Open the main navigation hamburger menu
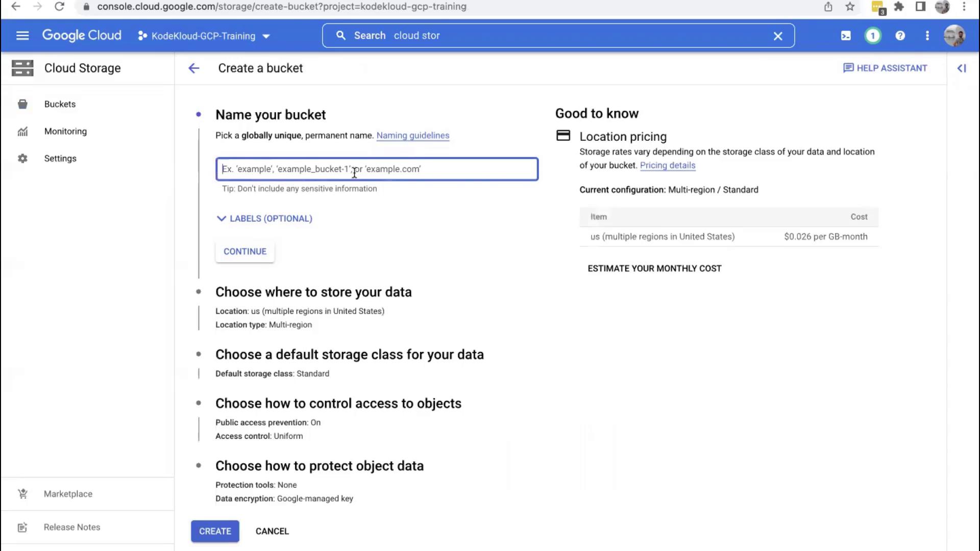Viewport: 980px width, 551px height. tap(22, 36)
